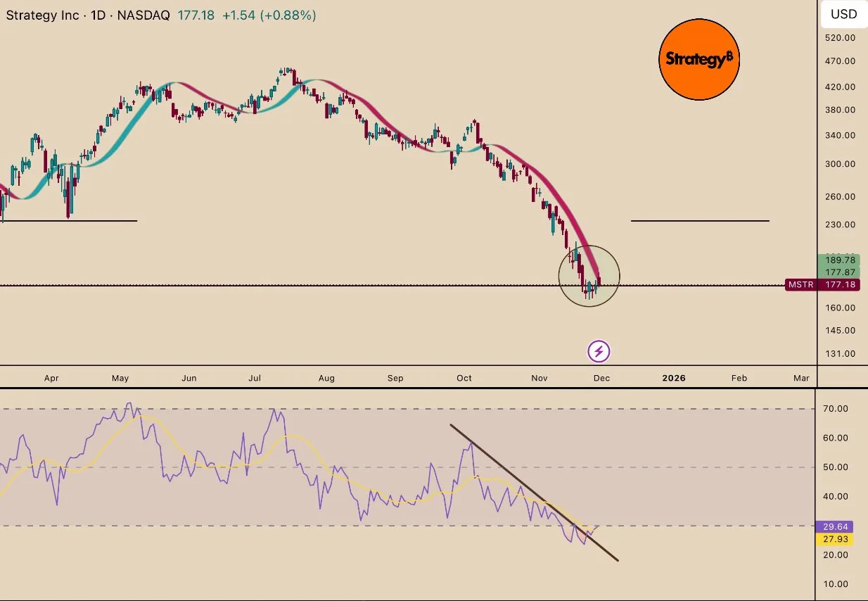Click the Strategy Inc symbol name
The width and height of the screenshot is (868, 601).
coord(42,15)
